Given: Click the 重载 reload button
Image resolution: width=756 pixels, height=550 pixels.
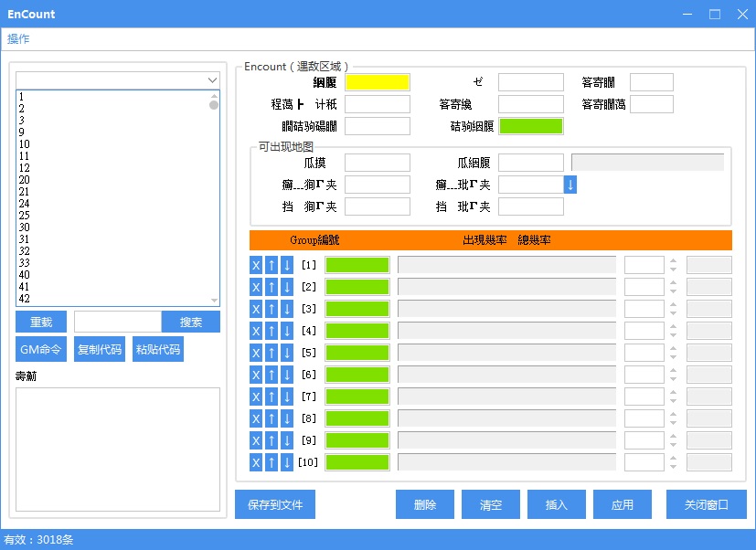Looking at the screenshot, I should click(x=41, y=322).
